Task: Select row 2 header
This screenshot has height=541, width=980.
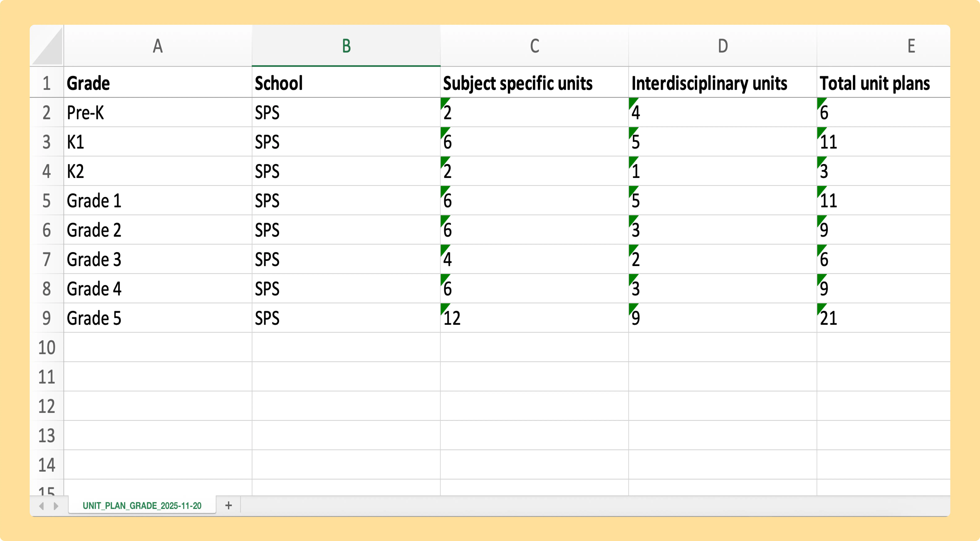Action: click(x=47, y=112)
